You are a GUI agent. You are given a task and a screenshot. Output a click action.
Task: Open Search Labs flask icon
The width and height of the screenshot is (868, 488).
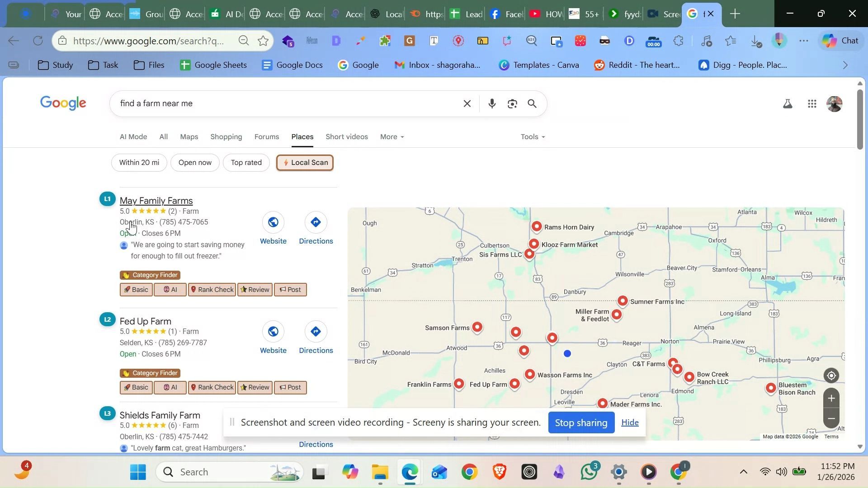[788, 104]
